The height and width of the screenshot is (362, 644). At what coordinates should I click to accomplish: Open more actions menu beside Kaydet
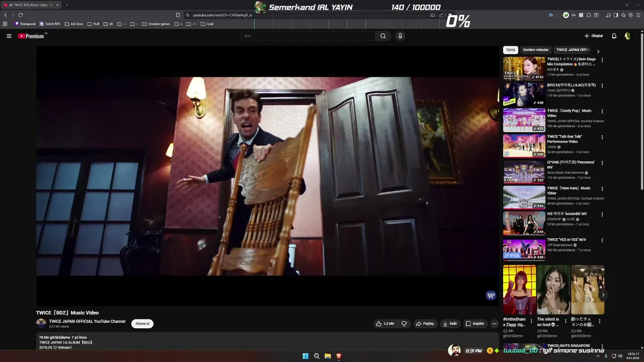coord(495,324)
